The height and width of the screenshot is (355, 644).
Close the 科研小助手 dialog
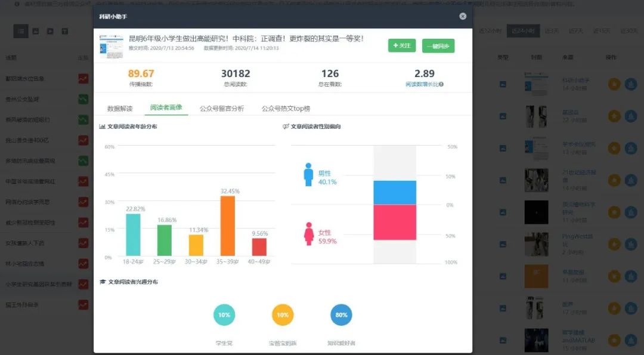point(463,16)
